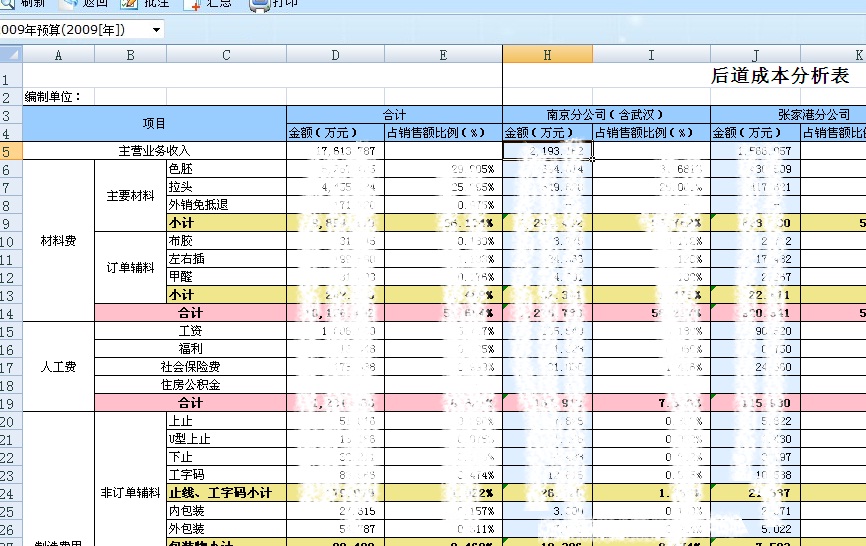Click the 止线、工字码小计 cell
Screen dimensions: 866x546
[226, 493]
